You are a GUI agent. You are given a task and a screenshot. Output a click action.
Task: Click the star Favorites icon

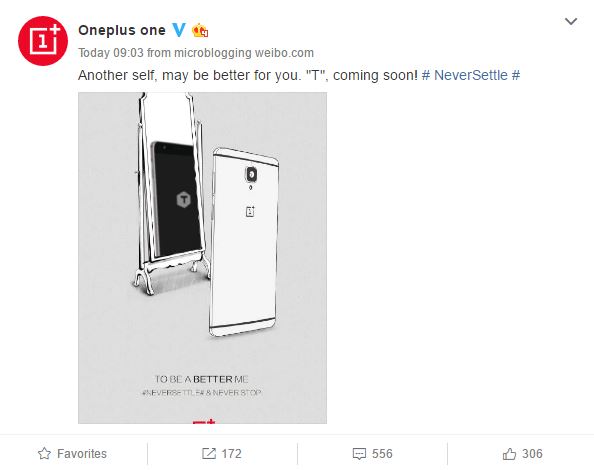tap(44, 453)
